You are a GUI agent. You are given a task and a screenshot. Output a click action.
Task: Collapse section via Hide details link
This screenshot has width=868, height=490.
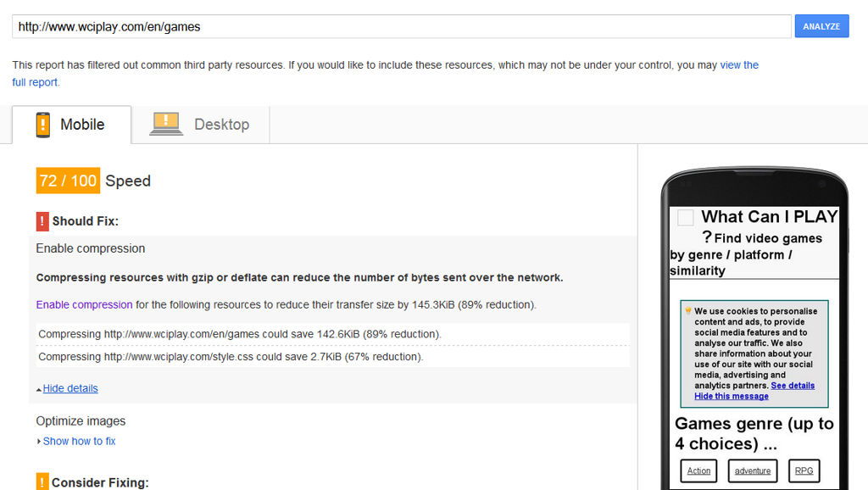[x=70, y=388]
